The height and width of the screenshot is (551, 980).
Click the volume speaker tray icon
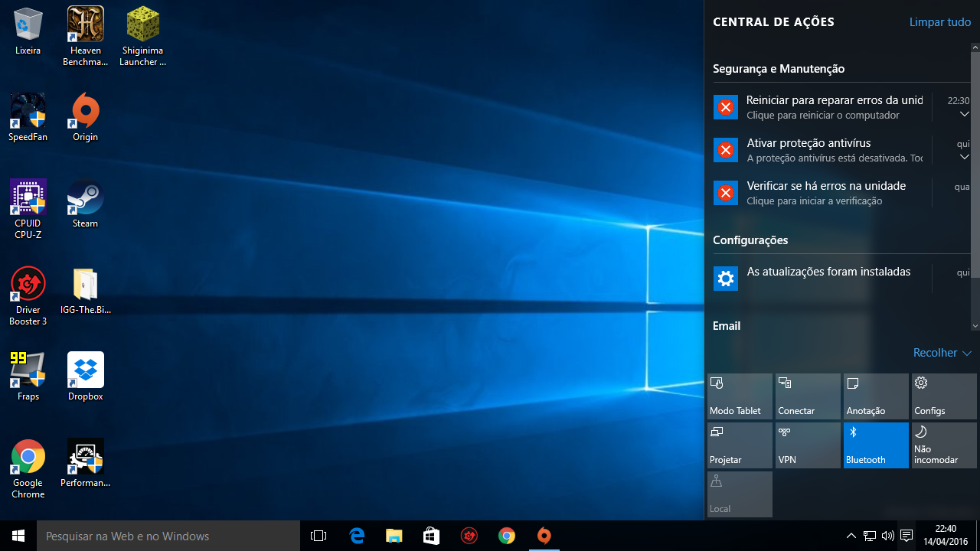pyautogui.click(x=888, y=536)
